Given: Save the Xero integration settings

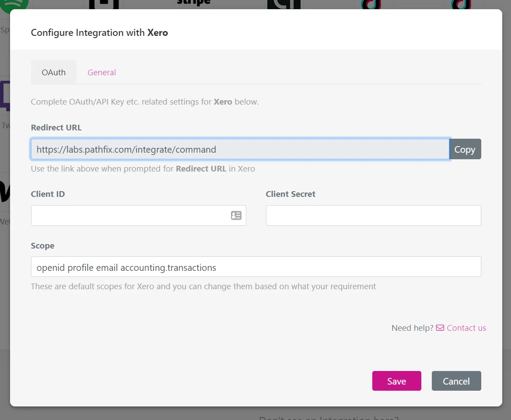Looking at the screenshot, I should (397, 381).
